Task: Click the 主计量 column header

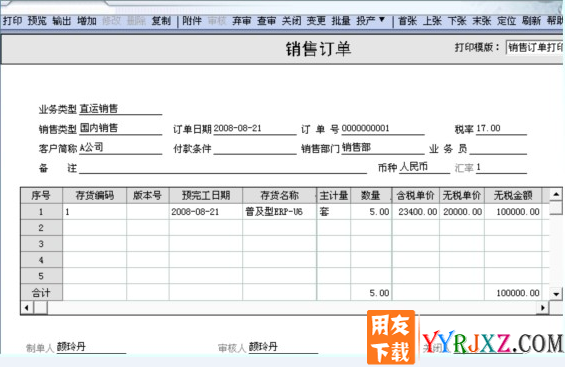Action: click(334, 196)
